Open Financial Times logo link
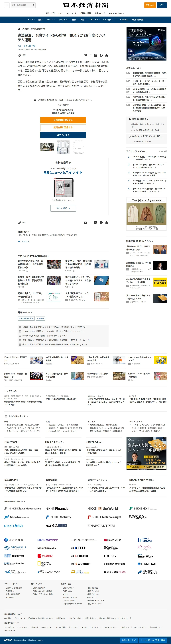 click(x=101, y=526)
